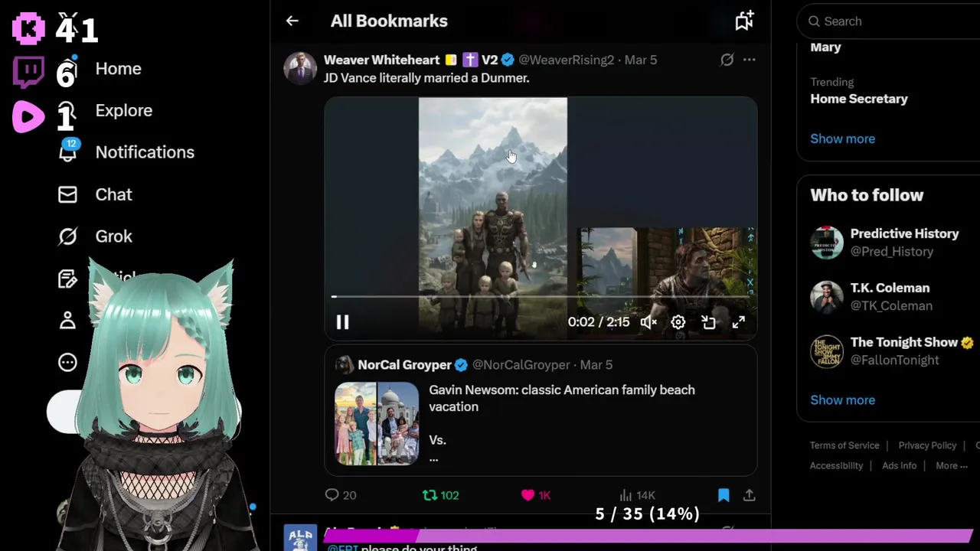This screenshot has height=551, width=980.
Task: Open Ads info footer link
Action: pos(899,465)
